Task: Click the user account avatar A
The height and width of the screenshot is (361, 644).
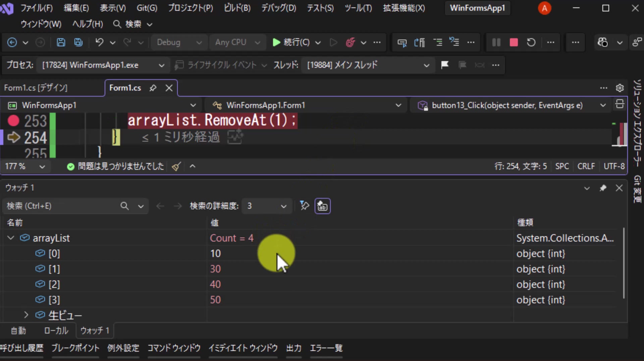Action: (544, 8)
